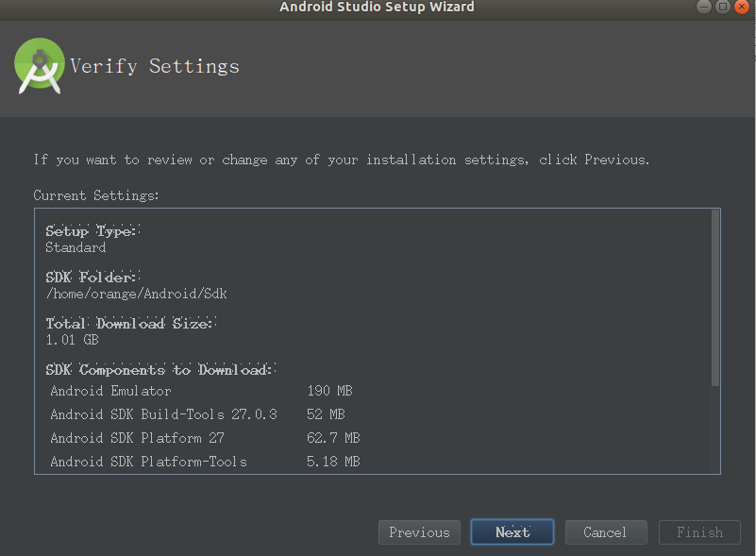
Task: Maximize the Setup Wizard window
Action: (x=722, y=7)
